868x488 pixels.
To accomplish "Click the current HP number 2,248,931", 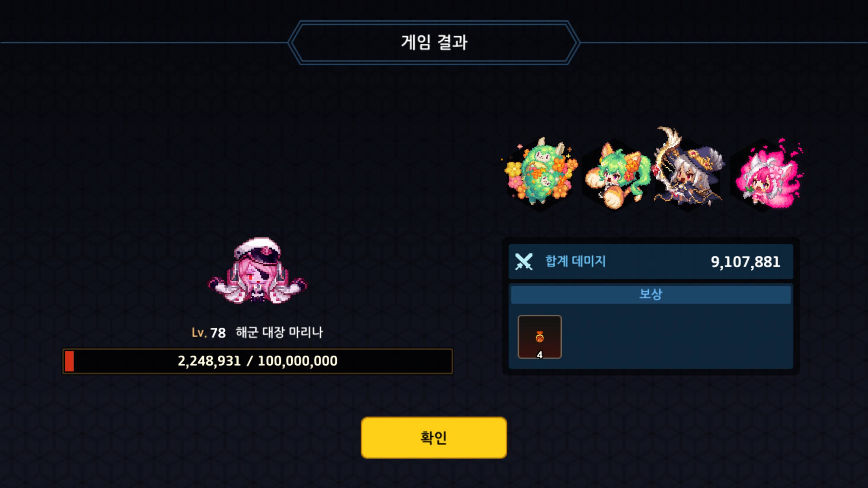I will pos(209,361).
